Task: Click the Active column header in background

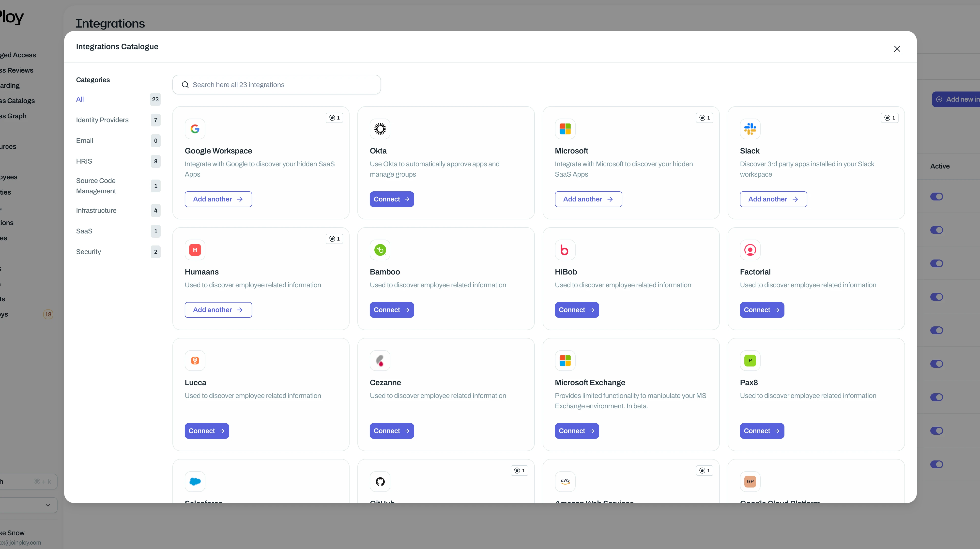Action: pyautogui.click(x=940, y=166)
